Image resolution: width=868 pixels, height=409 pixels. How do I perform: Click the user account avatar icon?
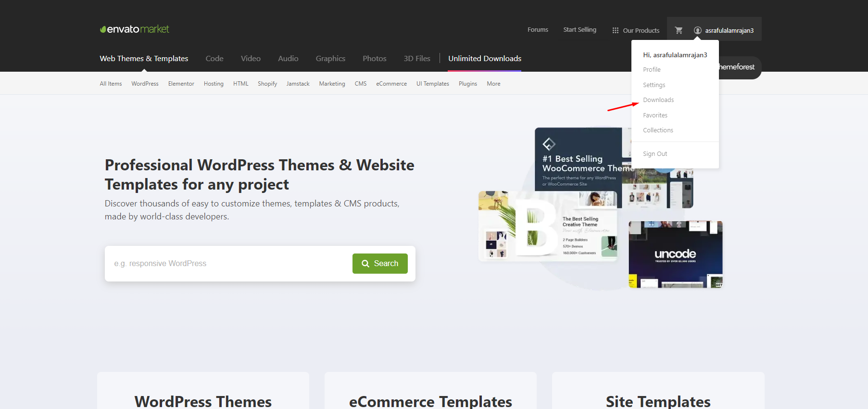(x=697, y=30)
